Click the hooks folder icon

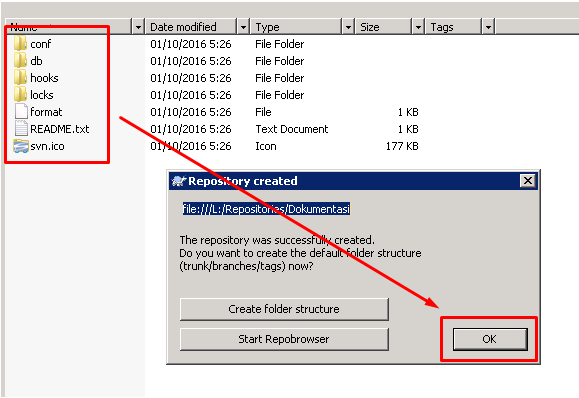[20, 78]
